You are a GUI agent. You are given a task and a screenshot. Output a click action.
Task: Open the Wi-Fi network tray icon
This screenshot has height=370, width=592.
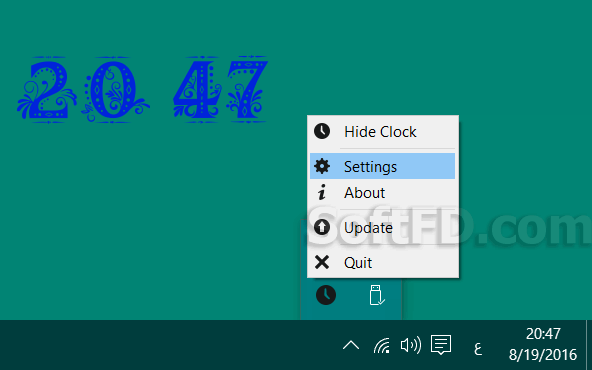coord(382,345)
